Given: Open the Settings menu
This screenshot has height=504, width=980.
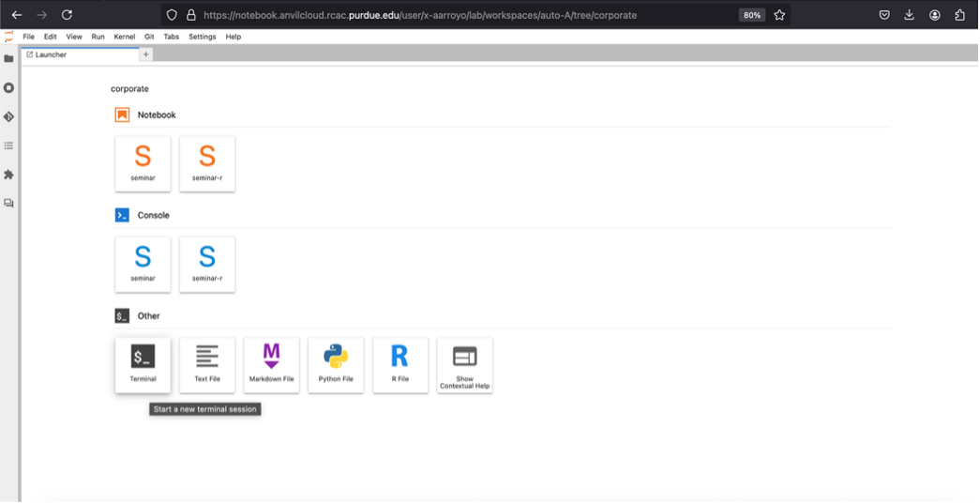Looking at the screenshot, I should click(x=202, y=37).
